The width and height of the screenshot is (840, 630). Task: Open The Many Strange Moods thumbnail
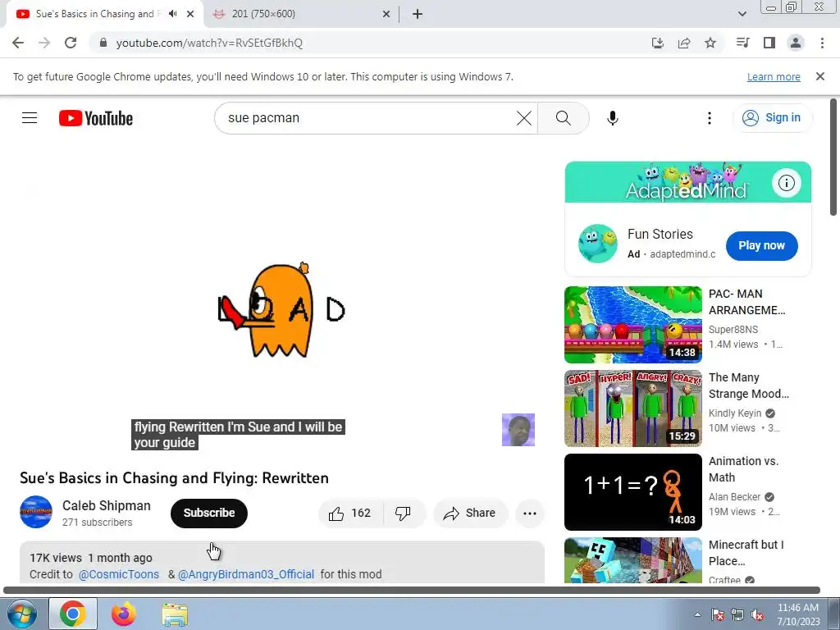[x=632, y=409]
